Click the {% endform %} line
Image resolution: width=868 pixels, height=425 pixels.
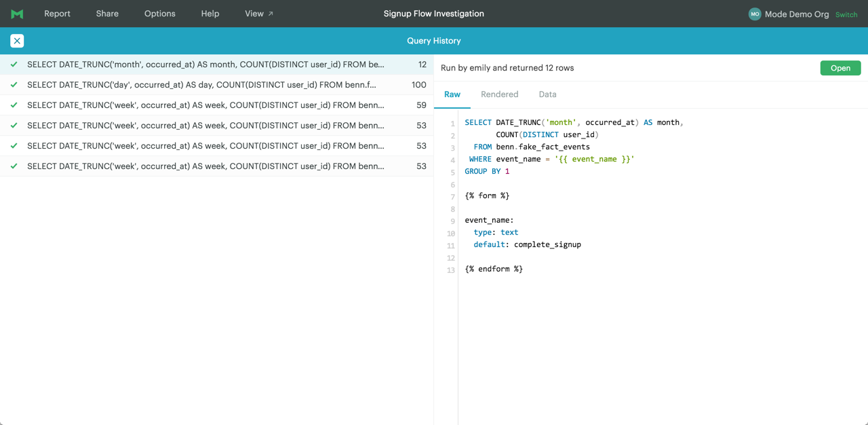click(x=494, y=269)
